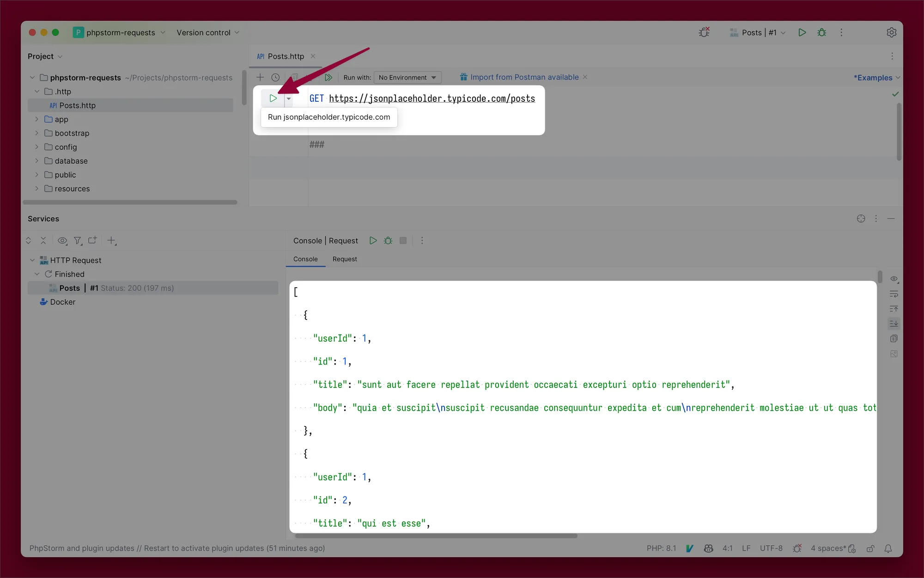Open IDE settings gear
Screen dimensions: 924x578
[x=892, y=32]
